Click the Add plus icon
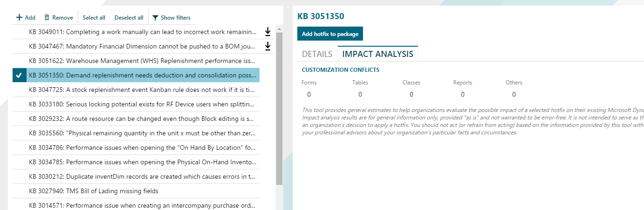This screenshot has width=644, height=210. click(19, 18)
